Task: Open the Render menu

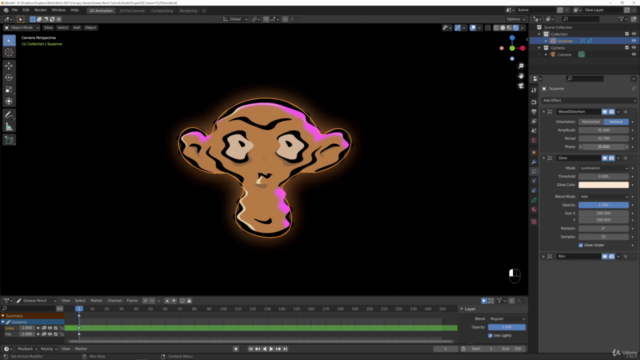Action: [40, 10]
